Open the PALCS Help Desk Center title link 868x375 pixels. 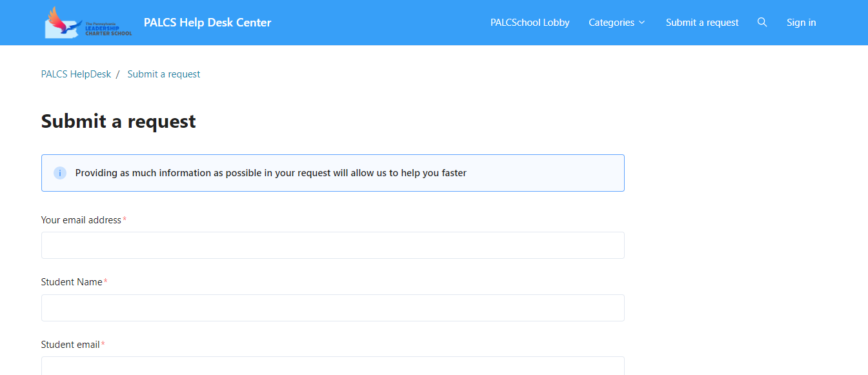click(208, 23)
